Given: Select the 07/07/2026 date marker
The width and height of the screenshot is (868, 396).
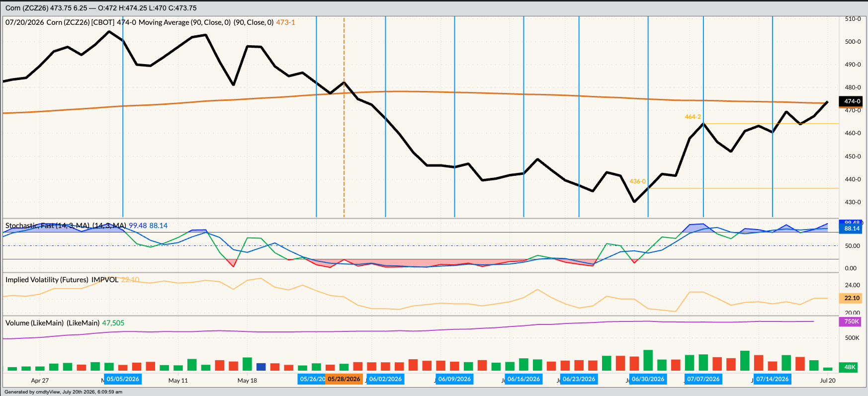Looking at the screenshot, I should [703, 379].
